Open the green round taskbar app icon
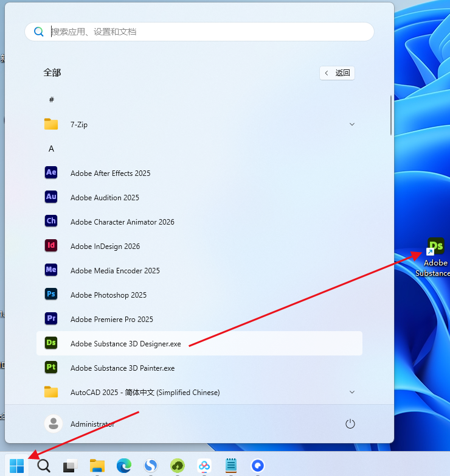 [x=178, y=466]
